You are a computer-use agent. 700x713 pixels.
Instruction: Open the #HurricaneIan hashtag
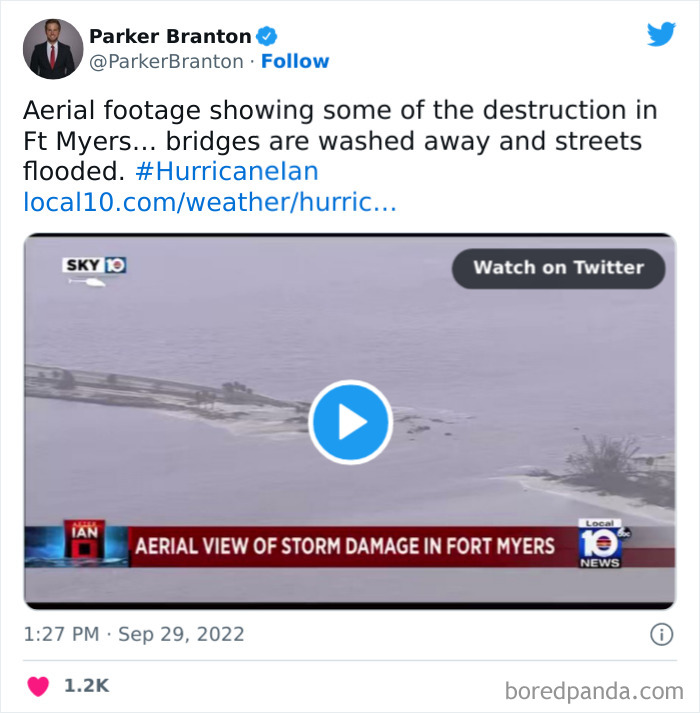coord(227,171)
